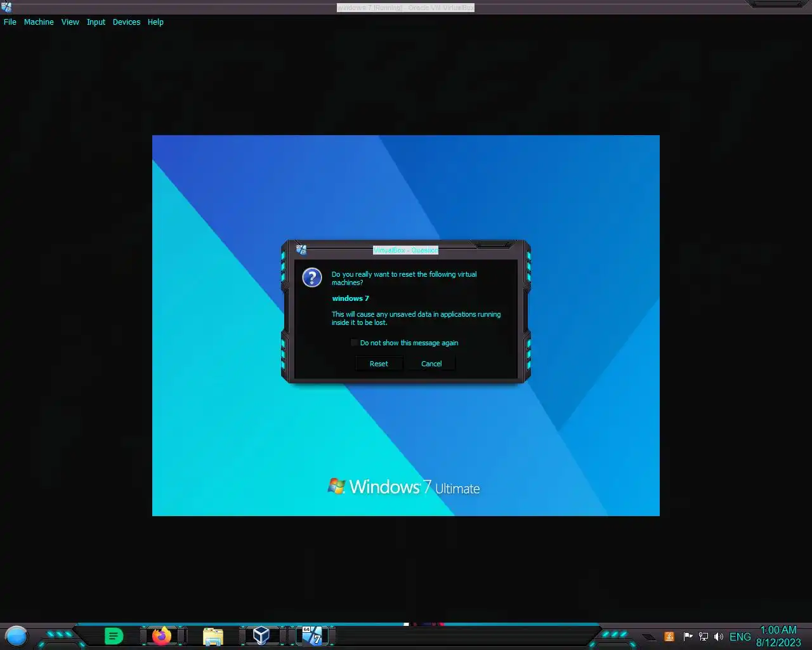Open the File menu
The image size is (812, 650).
tap(10, 22)
